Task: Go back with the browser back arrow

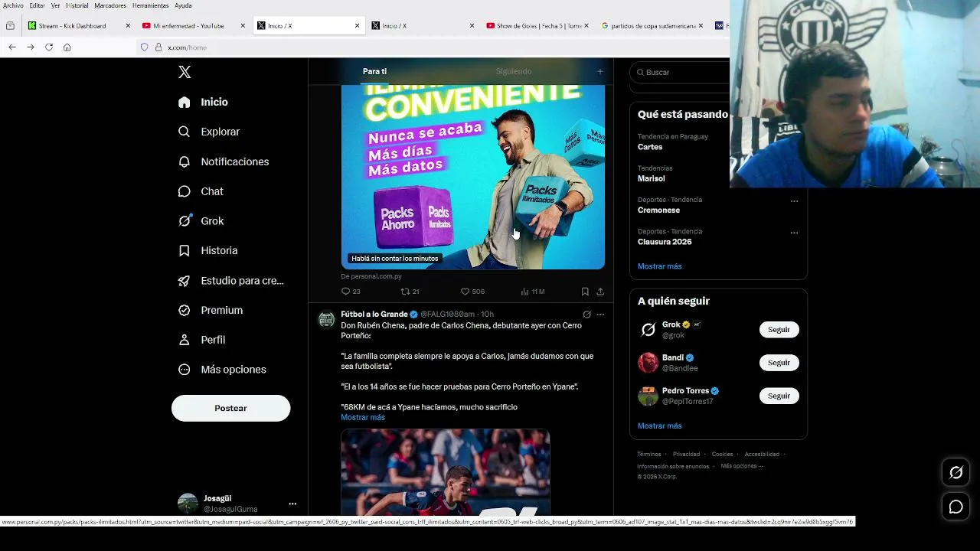Action: point(12,47)
